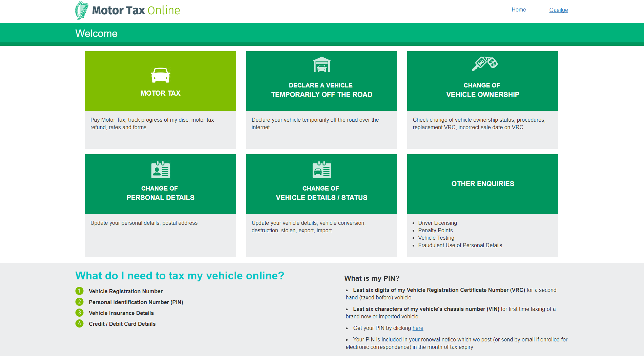Open the Motor Tax tile
This screenshot has height=356, width=644.
click(161, 81)
